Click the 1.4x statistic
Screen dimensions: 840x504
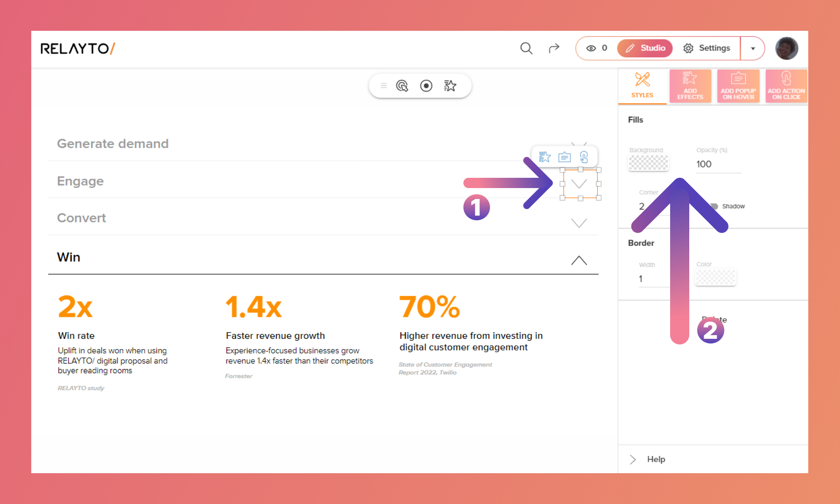tap(254, 307)
